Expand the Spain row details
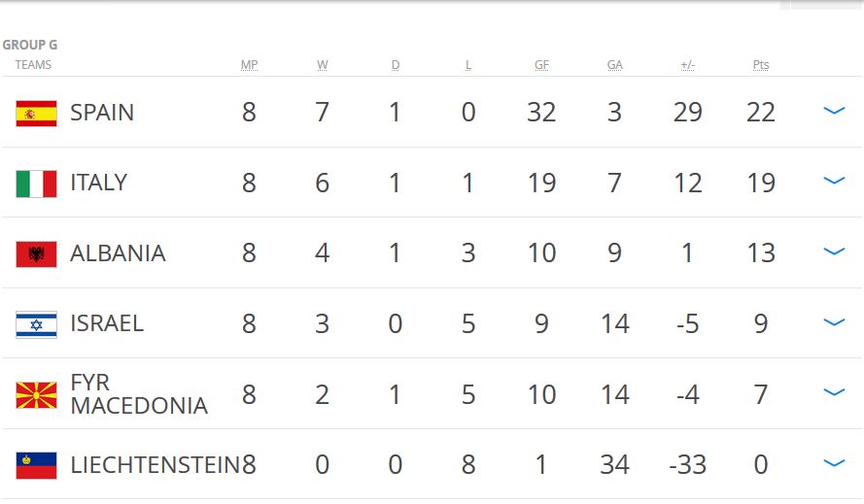 pyautogui.click(x=834, y=111)
